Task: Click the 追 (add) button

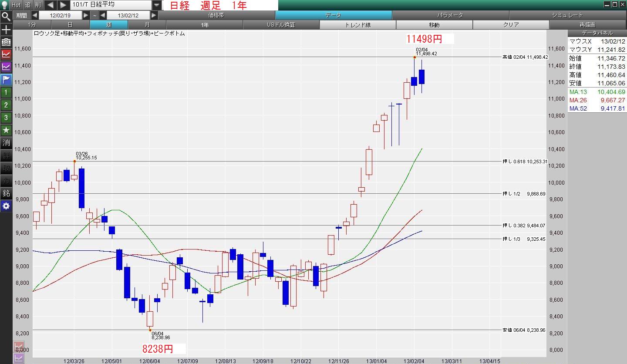Action: [27, 5]
